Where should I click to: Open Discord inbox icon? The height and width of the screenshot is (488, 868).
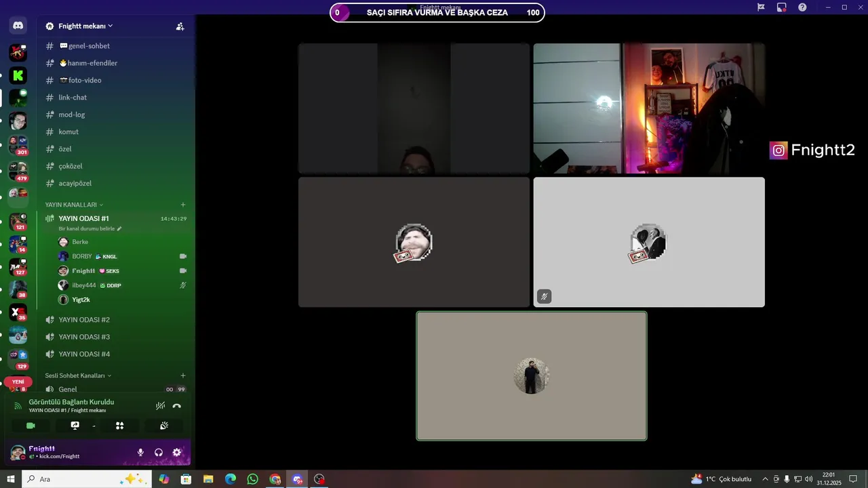pos(782,7)
